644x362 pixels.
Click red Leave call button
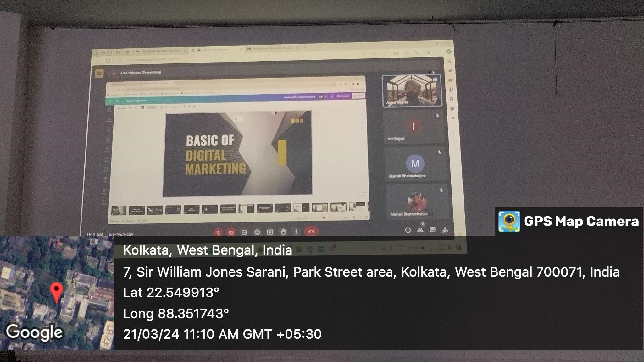tap(311, 232)
